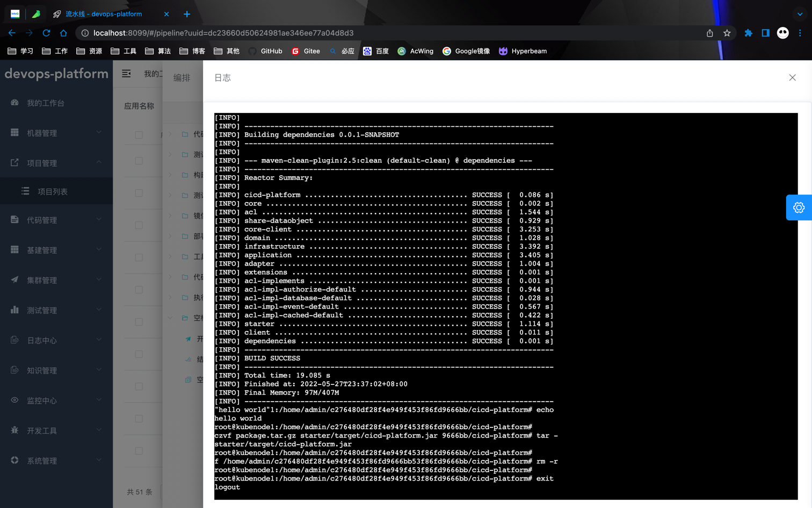Screen dimensions: 812x508
Task: Open the Google镜像 bookmark
Action: (x=466, y=51)
